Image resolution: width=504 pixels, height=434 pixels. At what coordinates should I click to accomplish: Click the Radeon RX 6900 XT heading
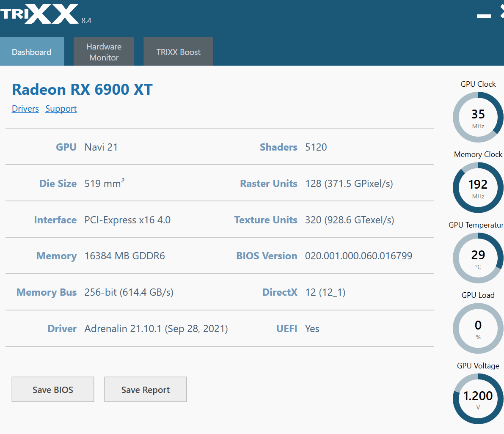82,89
